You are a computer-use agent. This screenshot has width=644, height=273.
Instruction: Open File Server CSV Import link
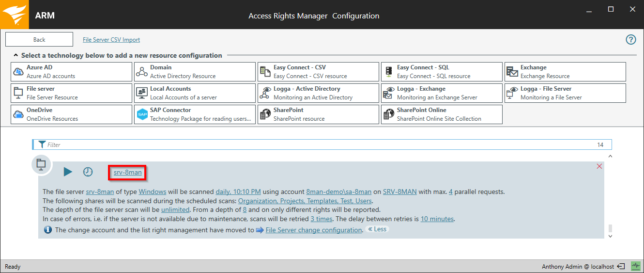click(x=111, y=40)
